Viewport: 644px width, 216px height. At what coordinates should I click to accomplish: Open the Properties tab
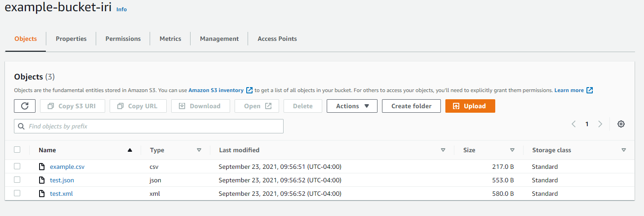(x=71, y=39)
